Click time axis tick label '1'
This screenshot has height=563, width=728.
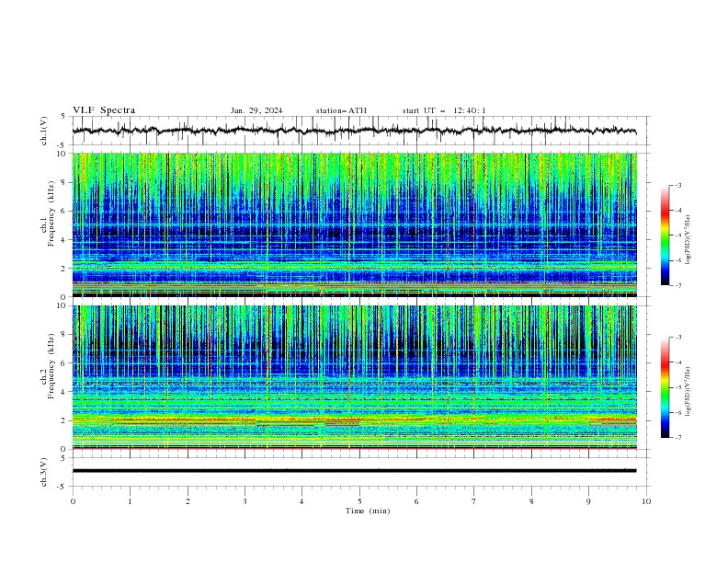click(130, 501)
